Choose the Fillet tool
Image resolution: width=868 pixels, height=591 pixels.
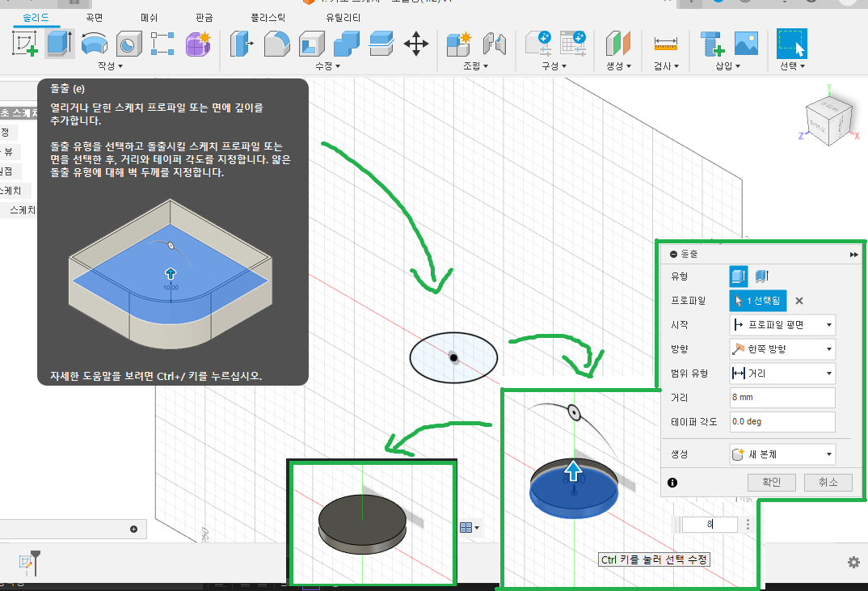point(276,44)
